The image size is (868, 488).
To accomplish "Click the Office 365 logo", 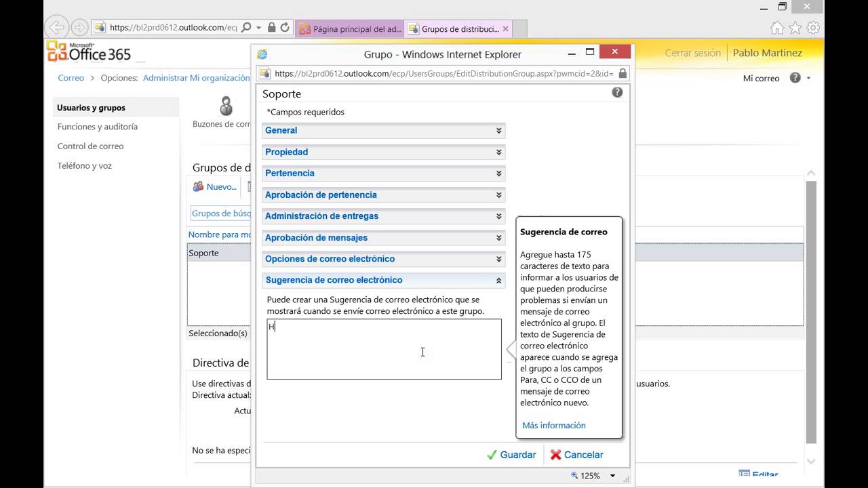I will point(89,52).
